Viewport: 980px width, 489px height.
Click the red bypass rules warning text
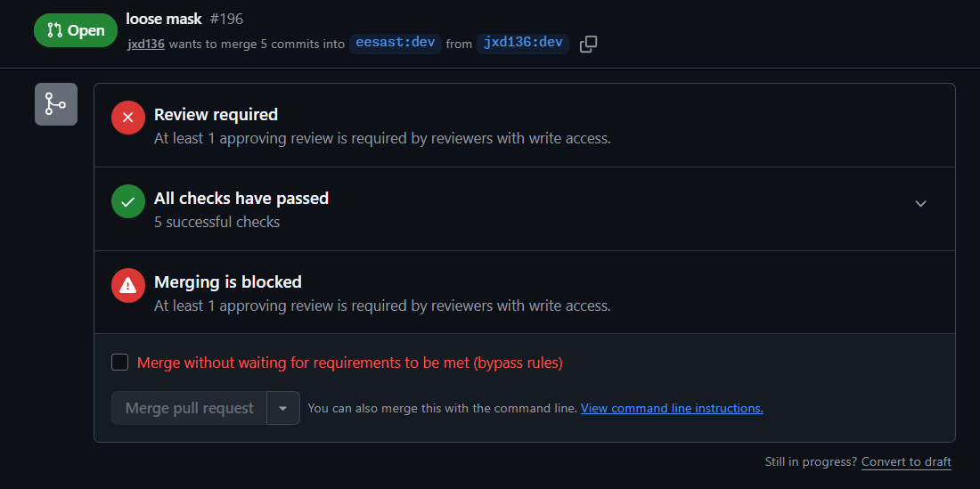350,363
